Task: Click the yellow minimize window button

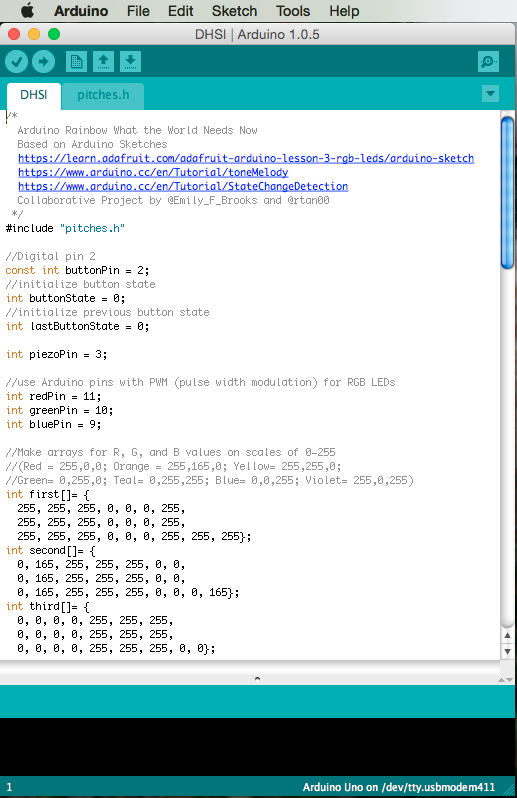Action: click(x=34, y=34)
